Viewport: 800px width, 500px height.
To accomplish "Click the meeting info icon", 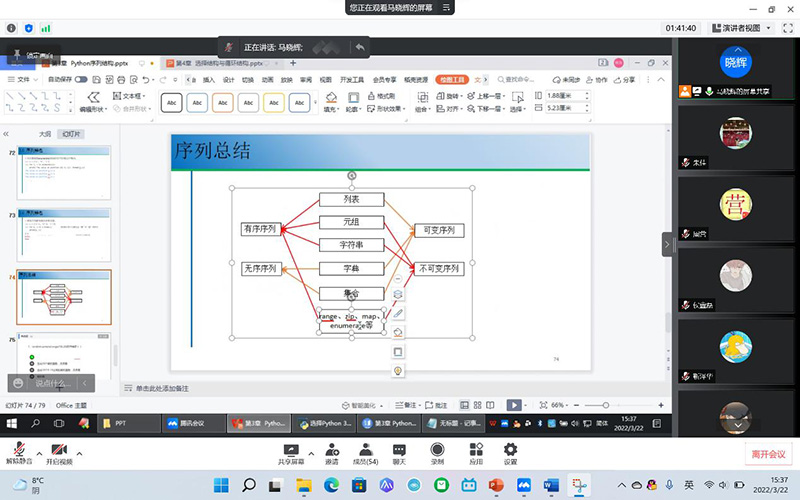I will (11, 28).
